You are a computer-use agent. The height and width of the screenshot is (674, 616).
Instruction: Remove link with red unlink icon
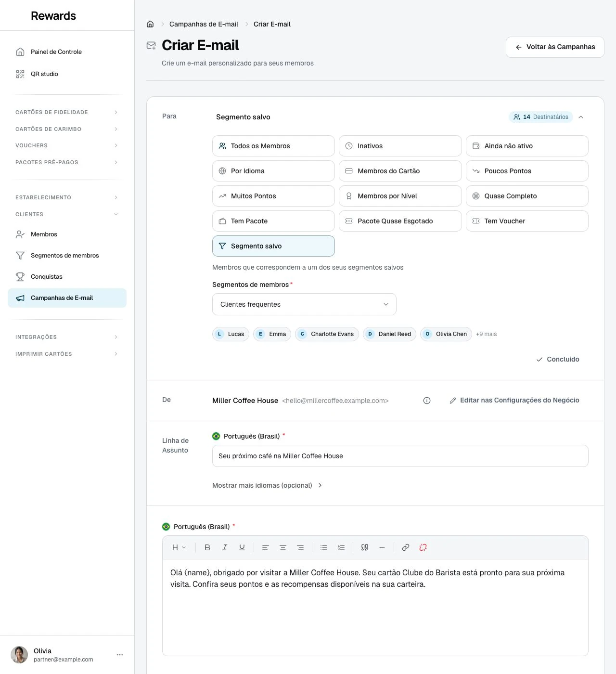coord(423,547)
